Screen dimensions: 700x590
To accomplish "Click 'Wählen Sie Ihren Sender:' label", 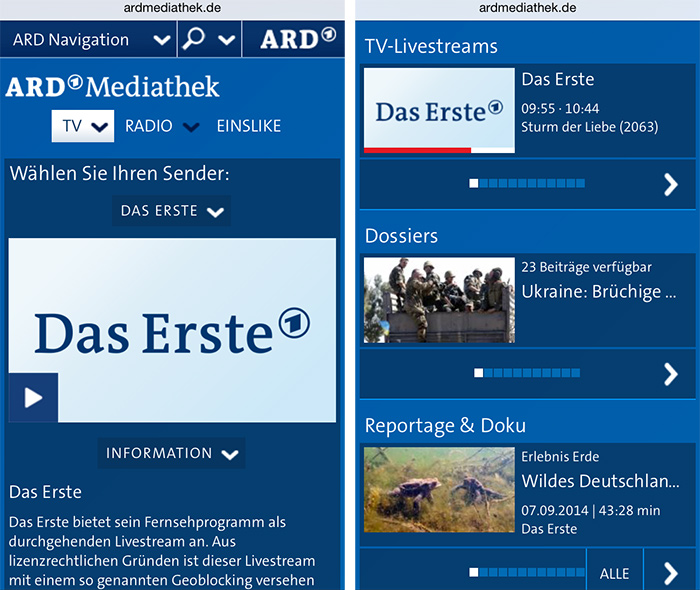I will tap(120, 173).
